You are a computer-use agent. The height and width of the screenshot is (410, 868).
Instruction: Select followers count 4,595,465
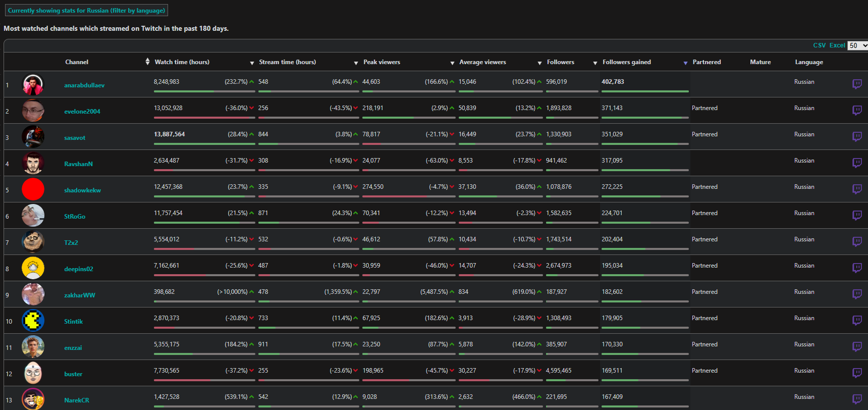tap(559, 371)
